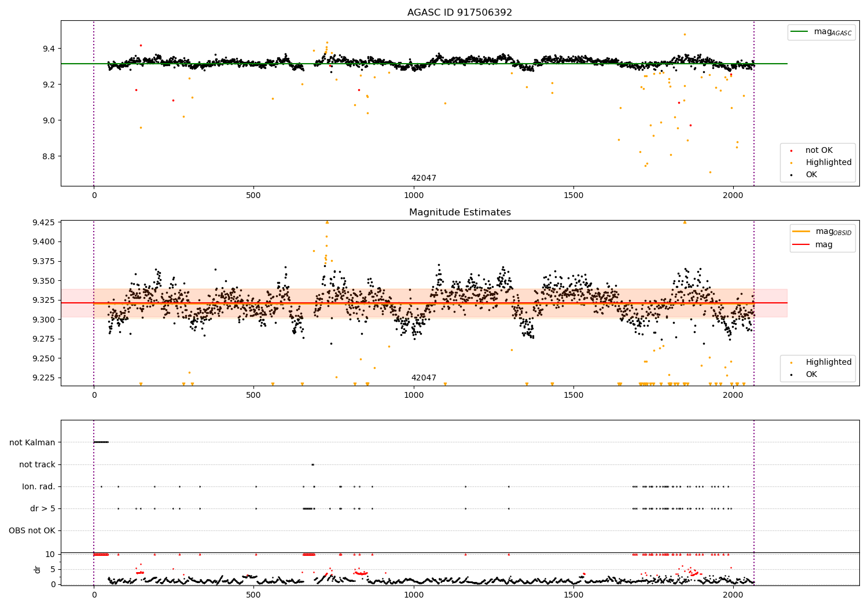This screenshot has height=608, width=868.
Task: Click the 9.4 y-axis tick label
Action: [49, 49]
